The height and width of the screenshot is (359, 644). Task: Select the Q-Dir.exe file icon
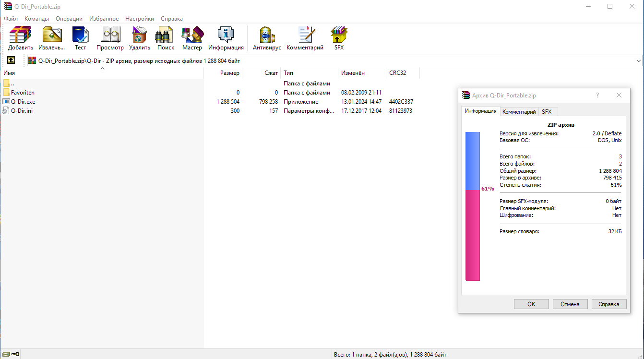[x=6, y=102]
